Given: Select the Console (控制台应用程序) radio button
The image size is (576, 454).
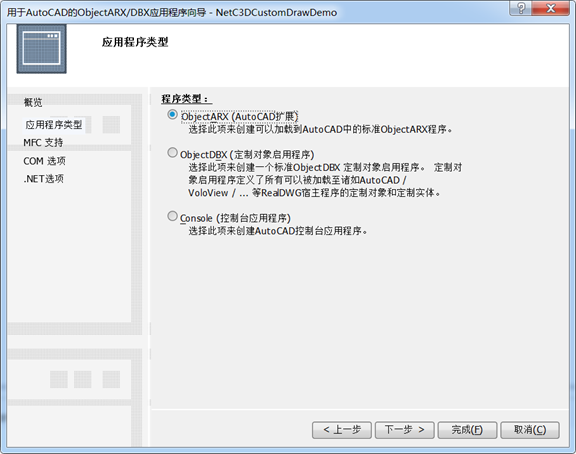Looking at the screenshot, I should (x=172, y=216).
